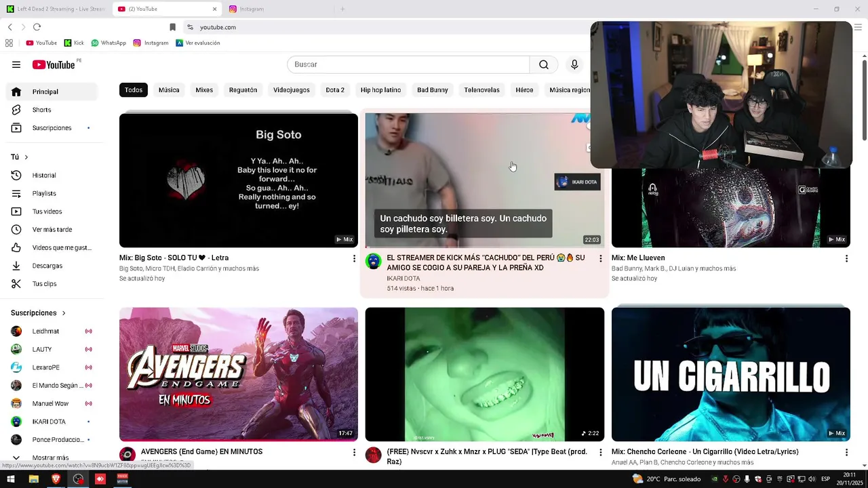Select the Videojuegos filter chip

[x=292, y=90]
